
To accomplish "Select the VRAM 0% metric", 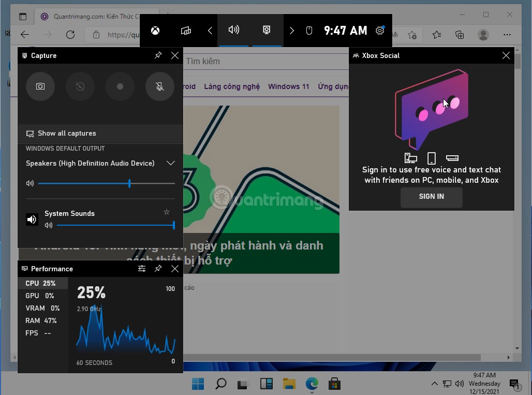I will pos(43,308).
